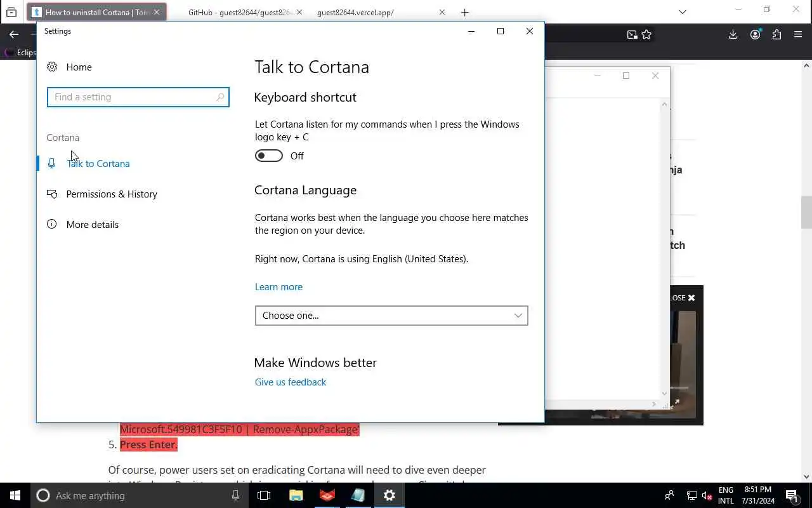Open Action Center notifications icon
This screenshot has width=812, height=508.
[x=792, y=495]
